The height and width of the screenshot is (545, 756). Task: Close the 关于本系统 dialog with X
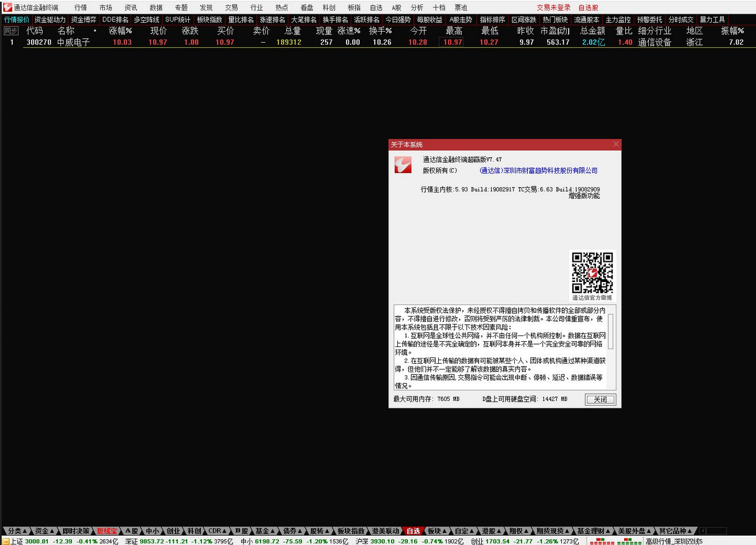pos(616,144)
